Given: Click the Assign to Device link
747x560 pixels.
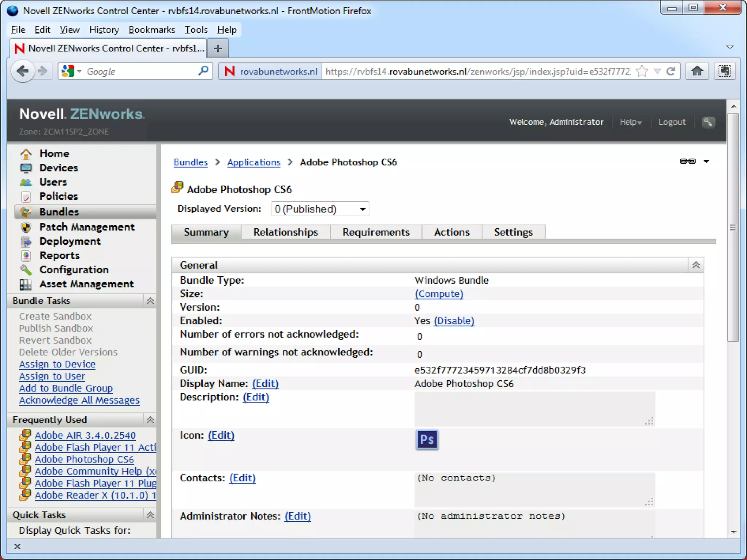Looking at the screenshot, I should [x=57, y=364].
